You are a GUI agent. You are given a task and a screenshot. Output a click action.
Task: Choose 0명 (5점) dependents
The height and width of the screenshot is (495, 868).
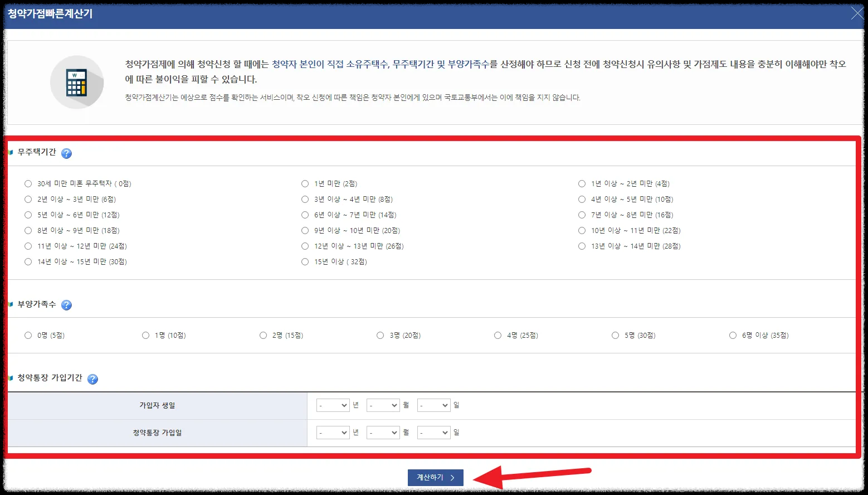[28, 335]
